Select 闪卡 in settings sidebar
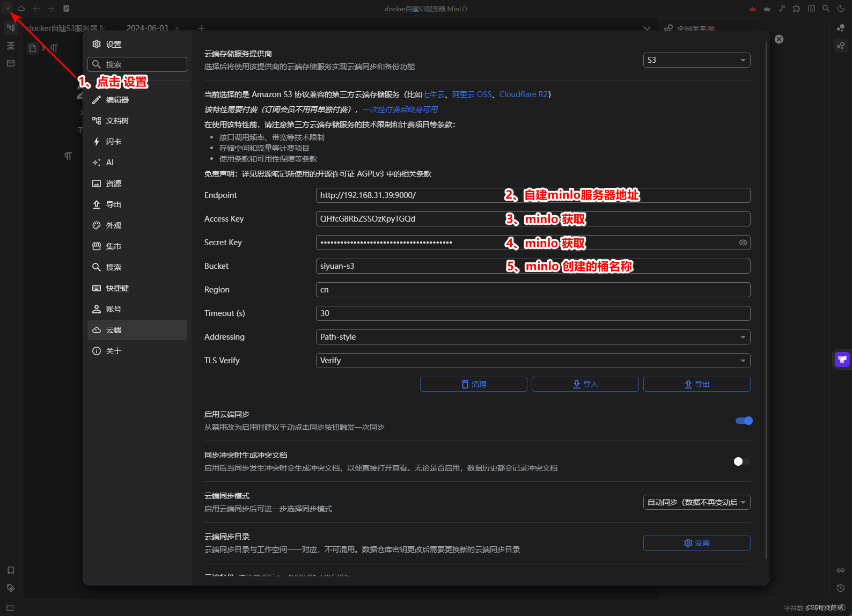 137,142
